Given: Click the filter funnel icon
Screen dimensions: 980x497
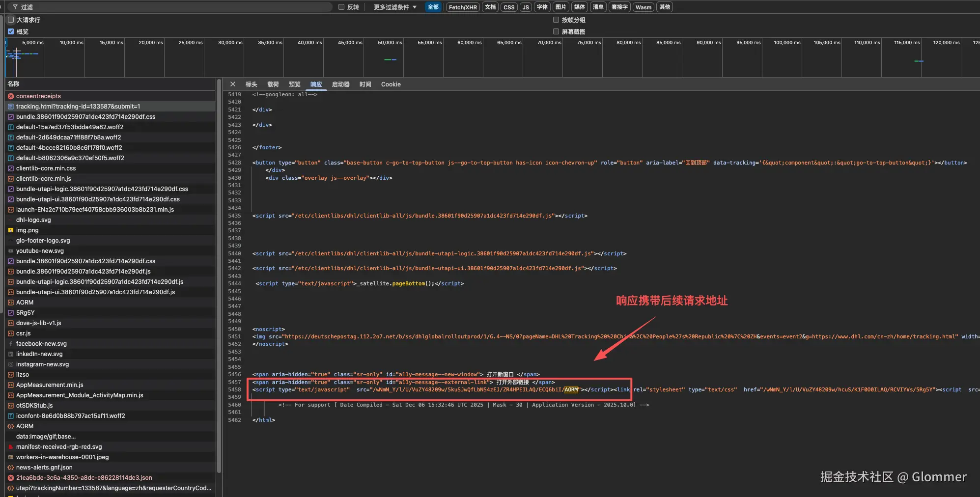Looking at the screenshot, I should pos(15,7).
